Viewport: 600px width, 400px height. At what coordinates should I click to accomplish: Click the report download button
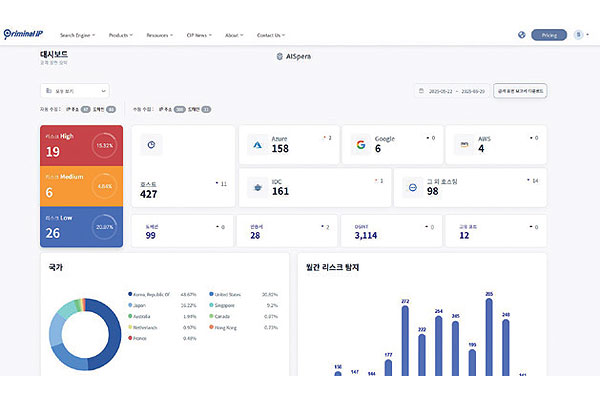(x=520, y=91)
